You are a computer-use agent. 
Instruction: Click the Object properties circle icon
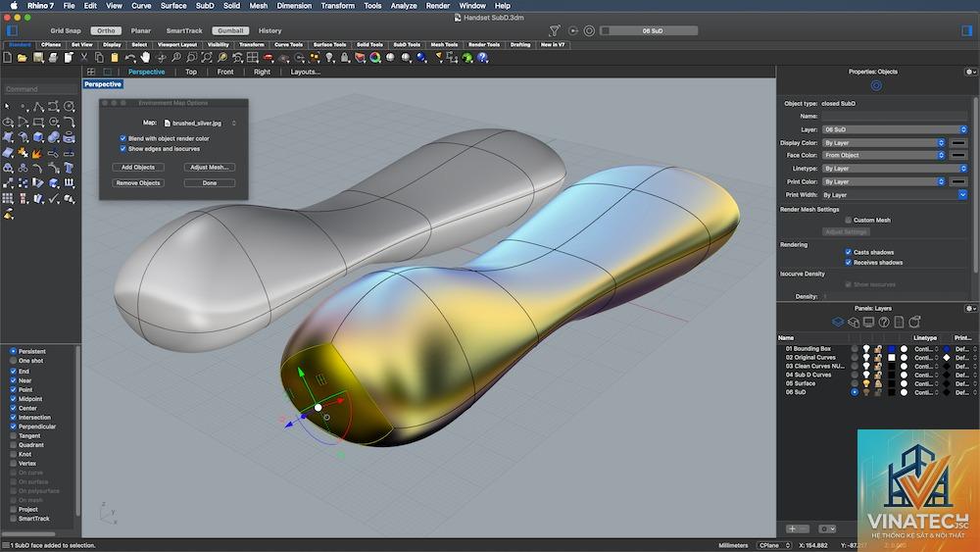(x=876, y=85)
